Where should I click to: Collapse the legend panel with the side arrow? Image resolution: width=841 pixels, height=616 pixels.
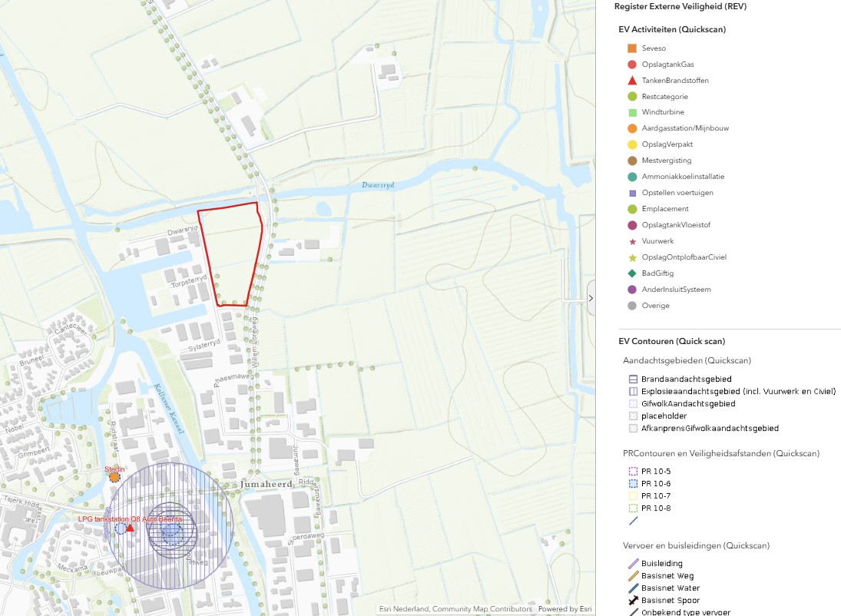pyautogui.click(x=591, y=298)
